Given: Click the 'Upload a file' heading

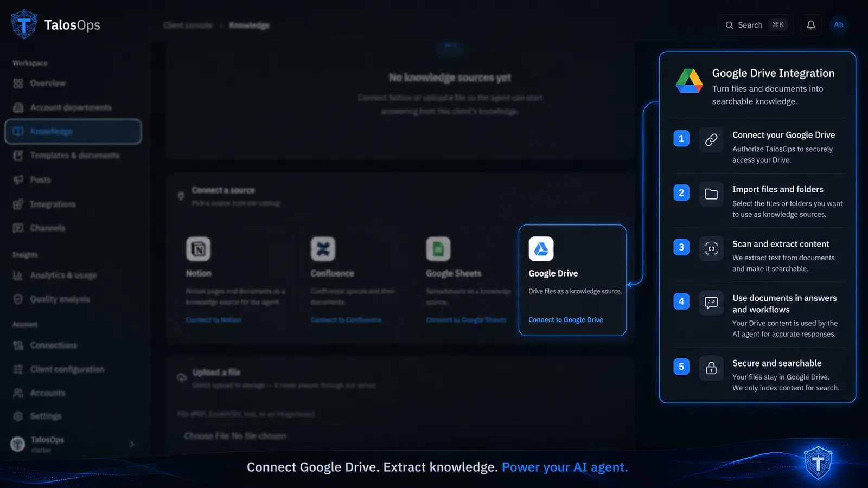Looking at the screenshot, I should click(x=216, y=372).
